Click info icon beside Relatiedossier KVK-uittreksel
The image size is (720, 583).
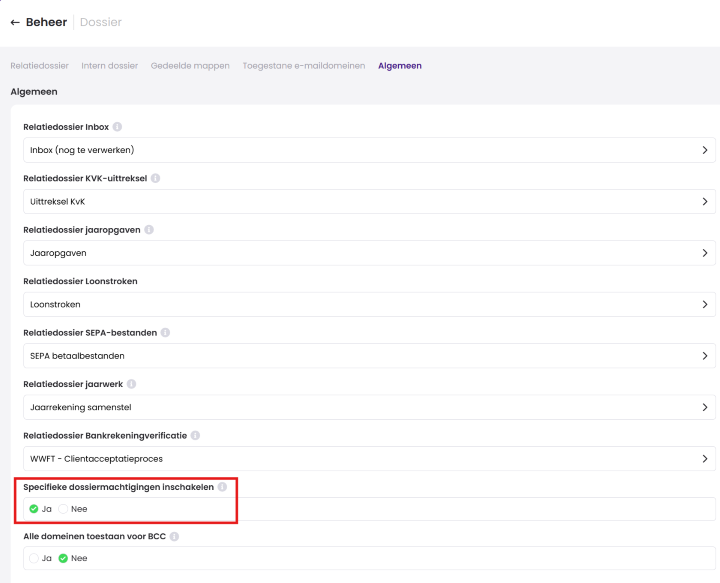155,178
